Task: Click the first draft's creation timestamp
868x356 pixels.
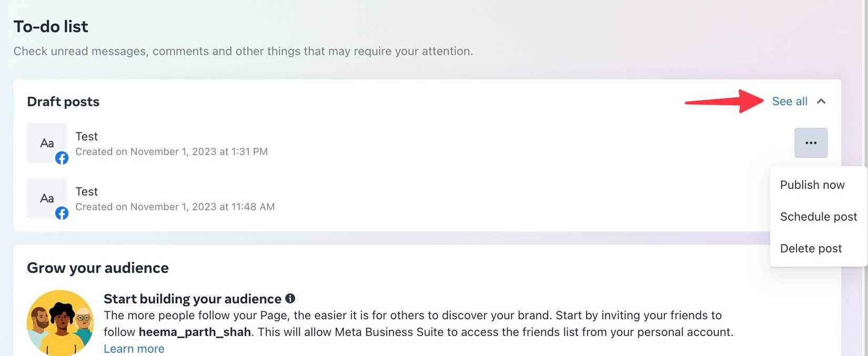Action: (x=172, y=151)
